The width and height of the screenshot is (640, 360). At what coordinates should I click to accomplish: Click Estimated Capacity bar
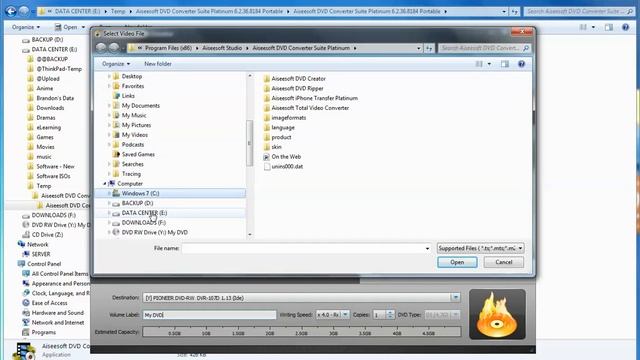tap(302, 332)
